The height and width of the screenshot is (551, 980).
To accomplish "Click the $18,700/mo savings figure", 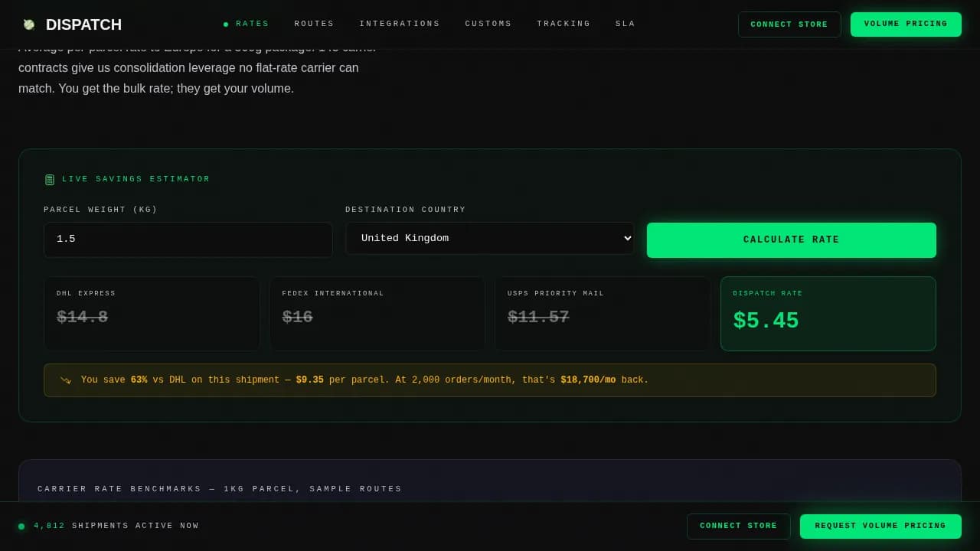I will tap(588, 380).
